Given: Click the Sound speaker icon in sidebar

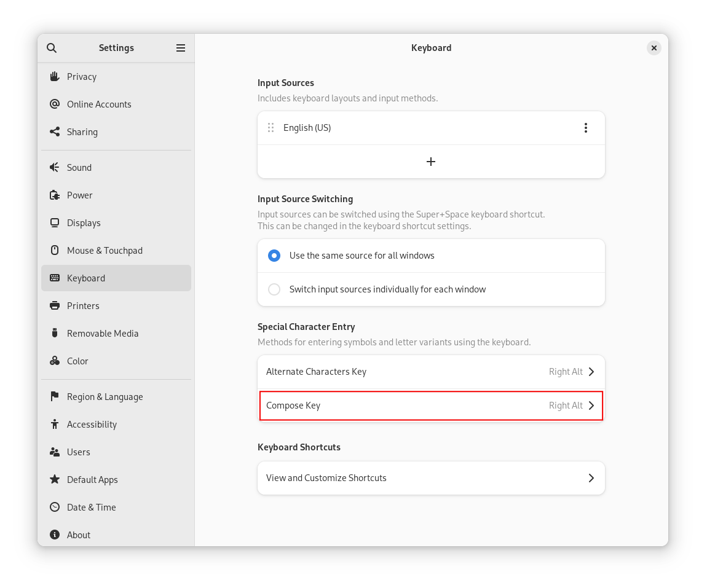Looking at the screenshot, I should click(x=55, y=168).
